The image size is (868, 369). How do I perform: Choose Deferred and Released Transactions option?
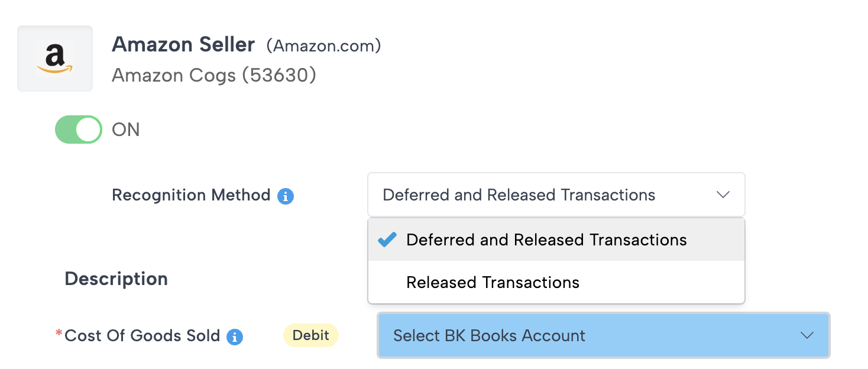point(546,239)
